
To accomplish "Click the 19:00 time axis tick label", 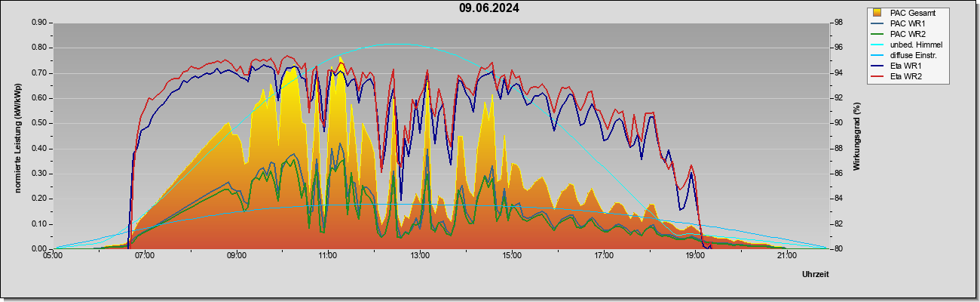I will [x=695, y=256].
